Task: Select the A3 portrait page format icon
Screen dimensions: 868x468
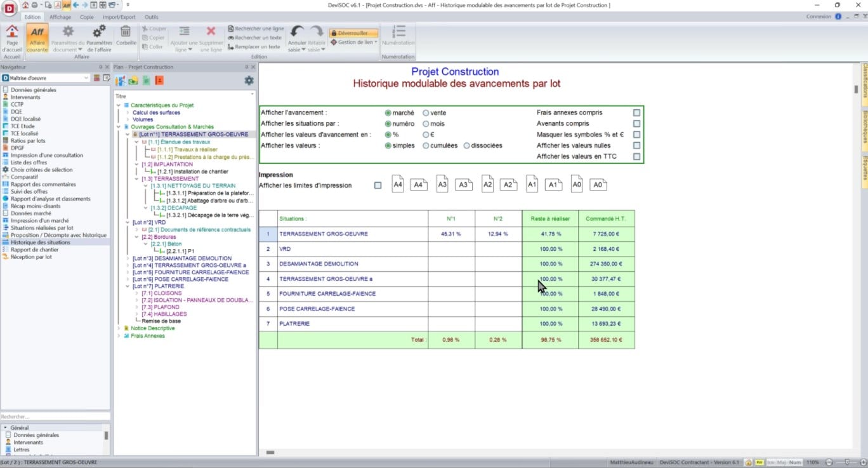Action: click(442, 185)
